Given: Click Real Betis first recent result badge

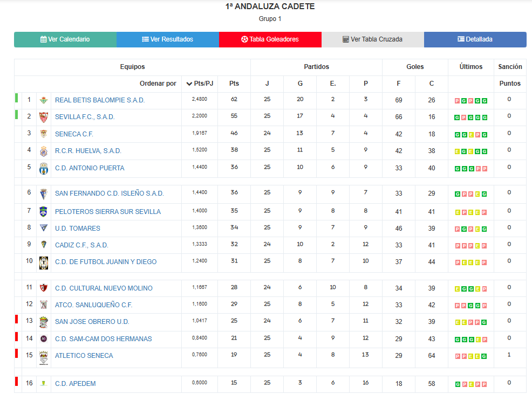Looking at the screenshot, I should pyautogui.click(x=458, y=101).
